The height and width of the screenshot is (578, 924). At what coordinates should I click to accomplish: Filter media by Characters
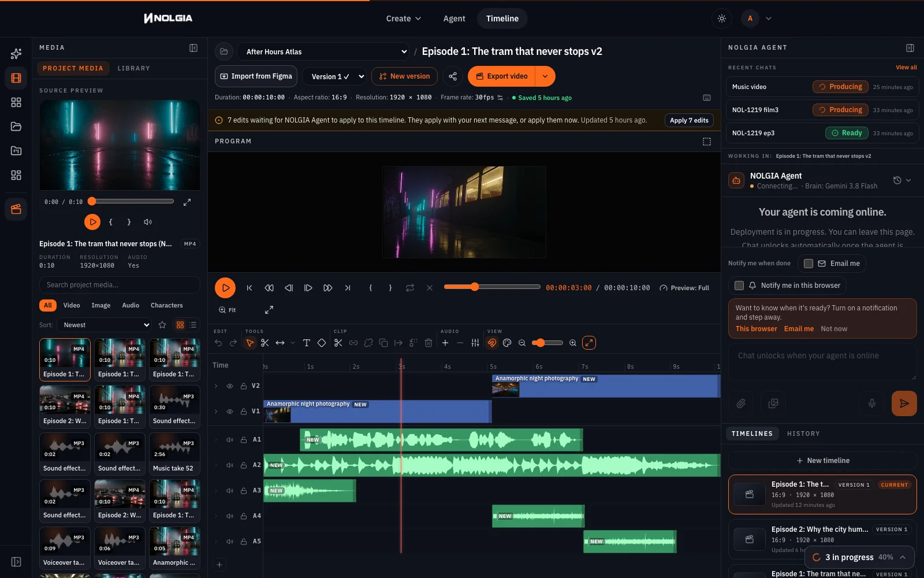click(x=166, y=305)
